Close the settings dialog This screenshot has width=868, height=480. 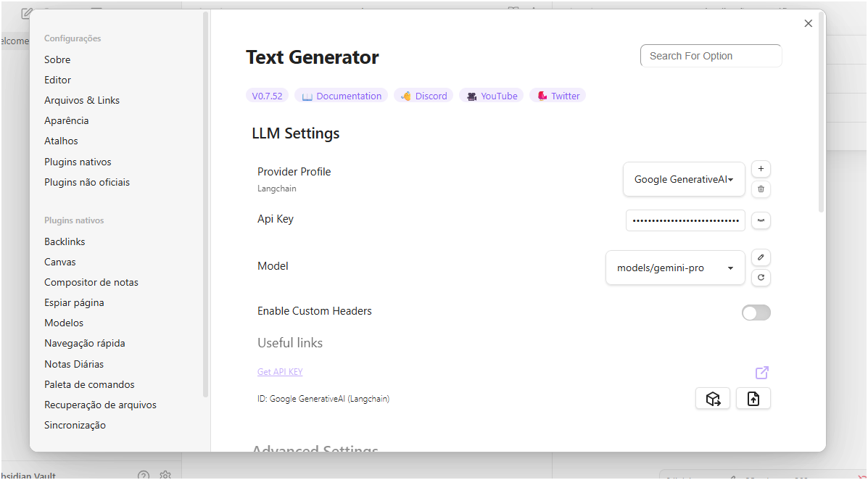809,23
